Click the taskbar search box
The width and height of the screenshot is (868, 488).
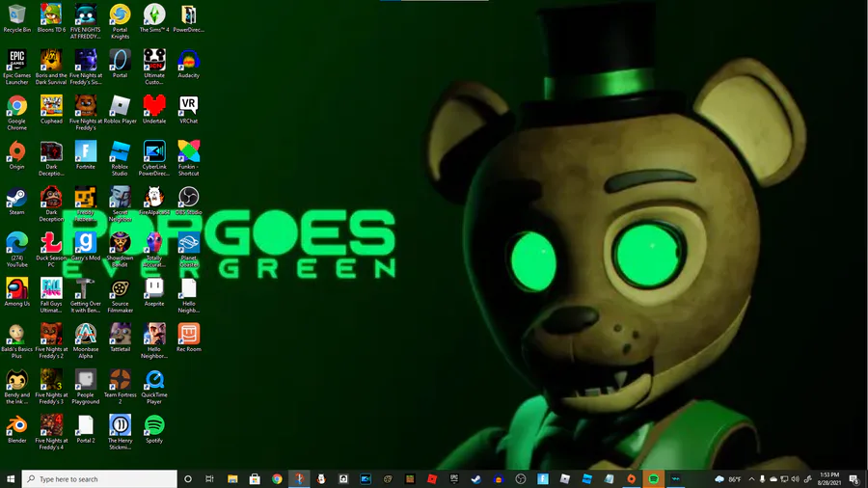click(99, 479)
